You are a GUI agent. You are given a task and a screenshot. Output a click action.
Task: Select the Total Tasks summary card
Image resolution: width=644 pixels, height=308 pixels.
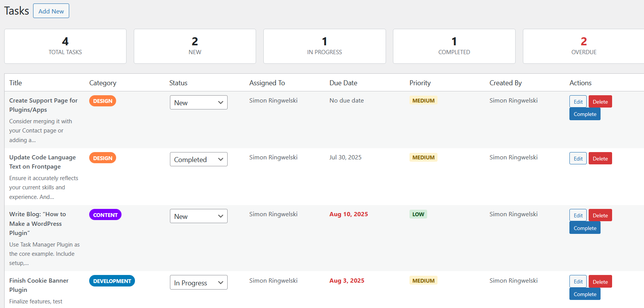[65, 46]
